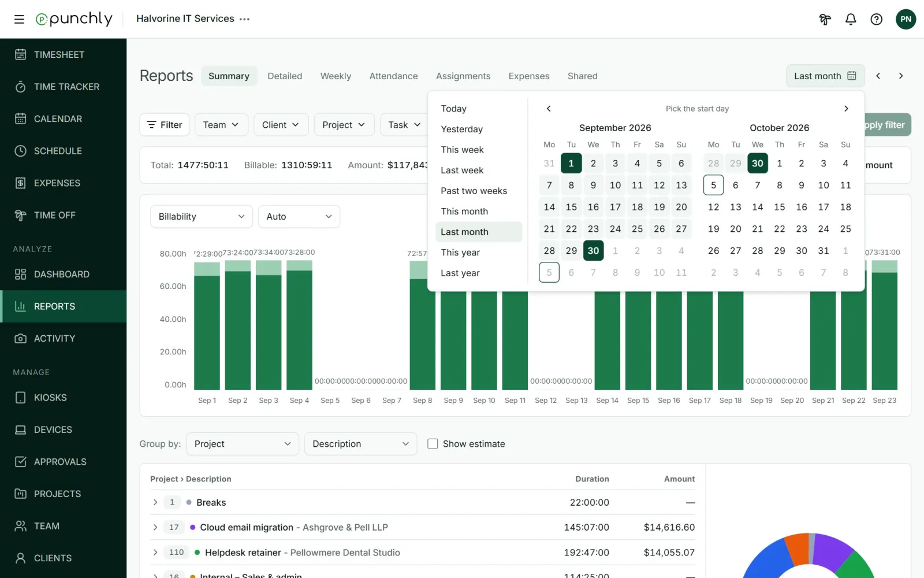
Task: Pick October 5 in the calendar
Action: (714, 185)
